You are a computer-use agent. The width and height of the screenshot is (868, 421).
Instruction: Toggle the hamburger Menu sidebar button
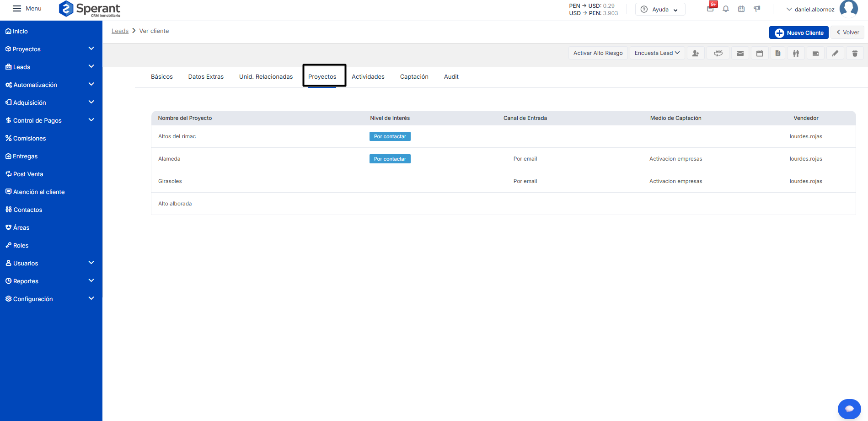pyautogui.click(x=17, y=9)
